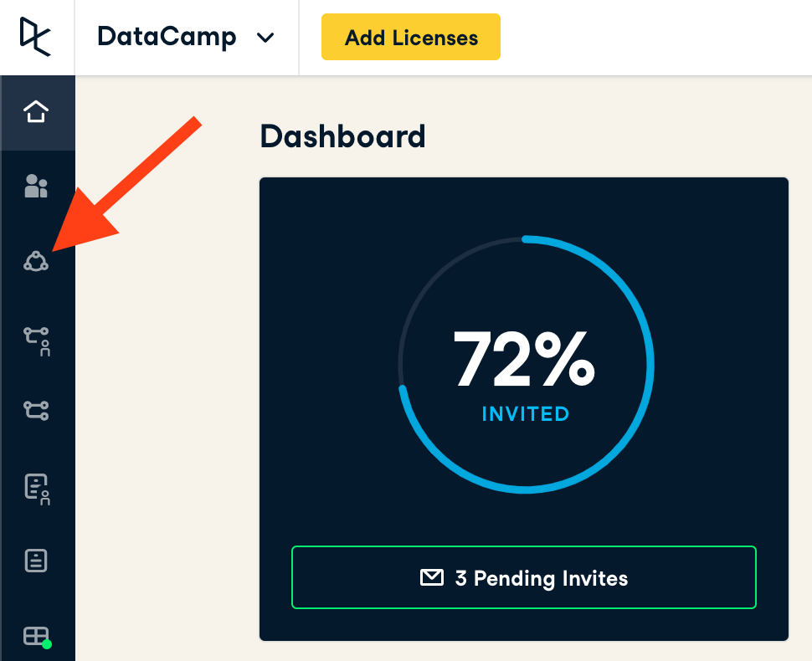Open the plain branch tracks sidebar icon

pyautogui.click(x=36, y=410)
